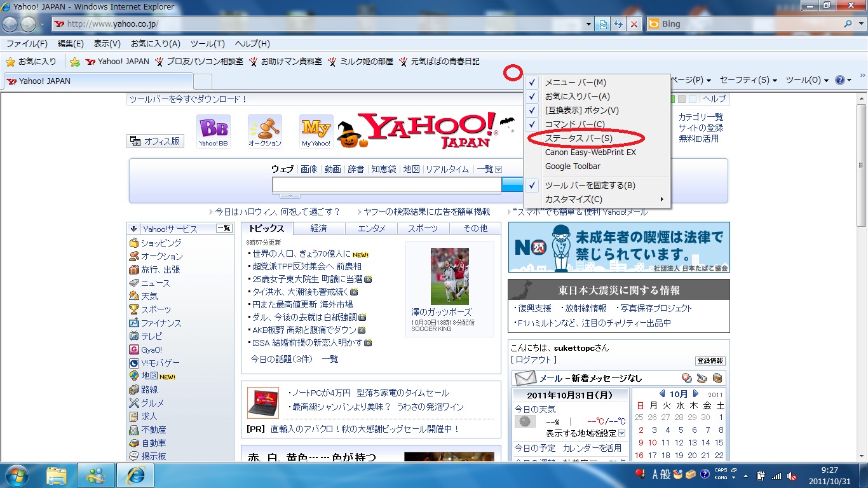This screenshot has height=488, width=868.
Task: Click the Add to Favorites Bar star icon
Action: (75, 62)
